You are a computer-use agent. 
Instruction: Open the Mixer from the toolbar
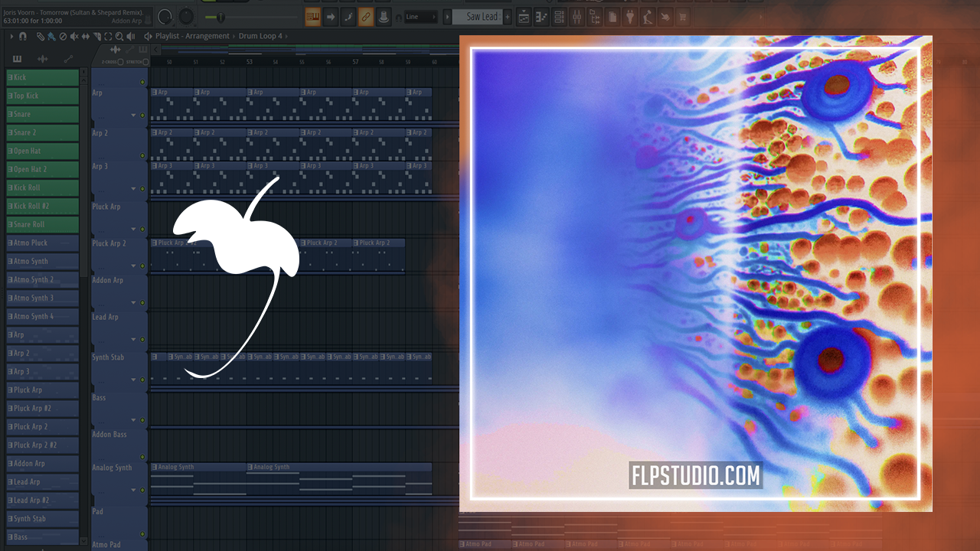coord(577,17)
